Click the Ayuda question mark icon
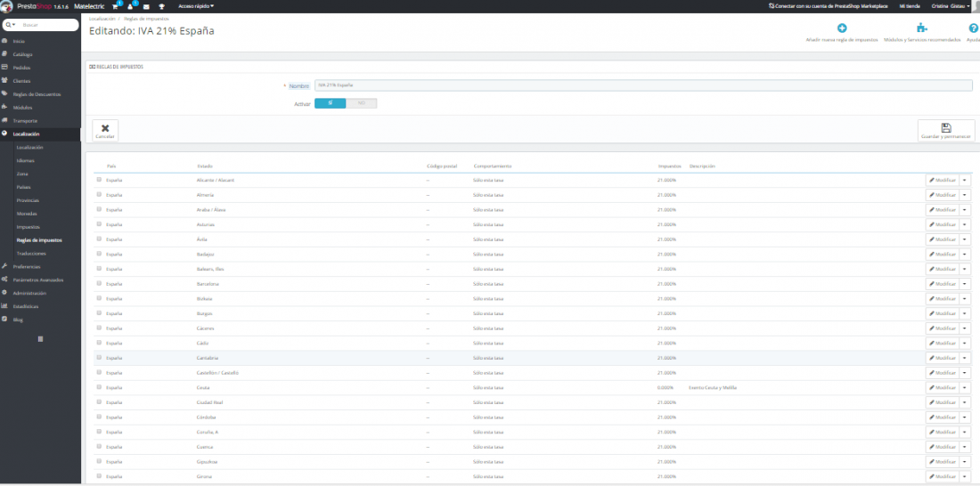This screenshot has height=486, width=980. coord(973,28)
